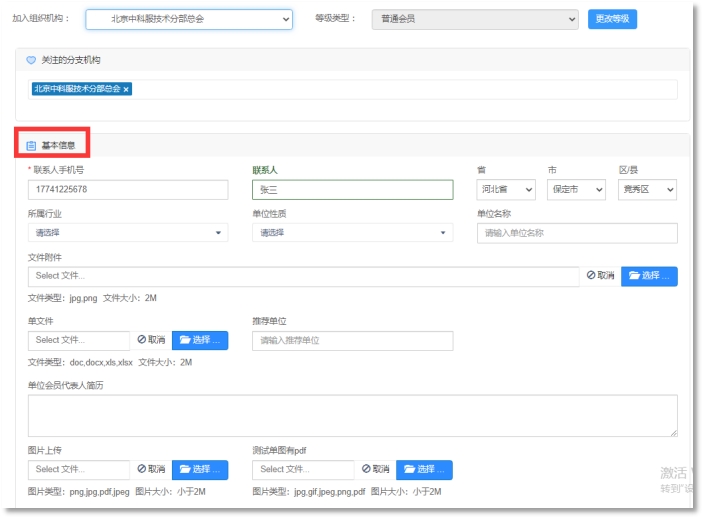
Task: Click 取消 for the 单文件 upload
Action: [x=151, y=340]
